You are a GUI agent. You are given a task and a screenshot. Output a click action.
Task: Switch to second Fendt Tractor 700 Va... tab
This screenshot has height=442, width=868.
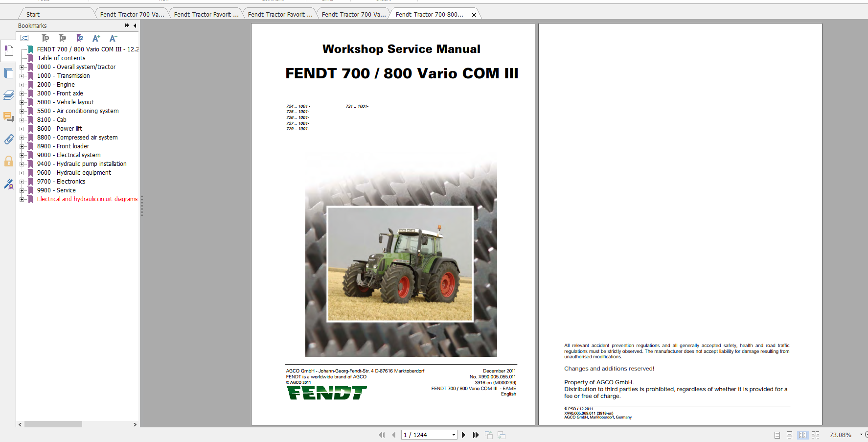coord(354,14)
